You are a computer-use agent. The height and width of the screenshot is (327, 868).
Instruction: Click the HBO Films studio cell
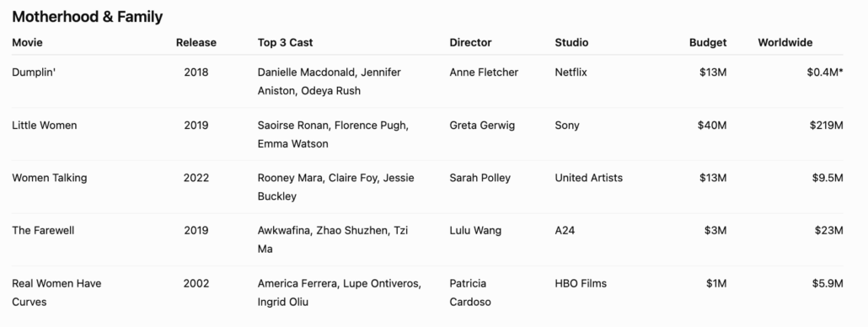581,283
